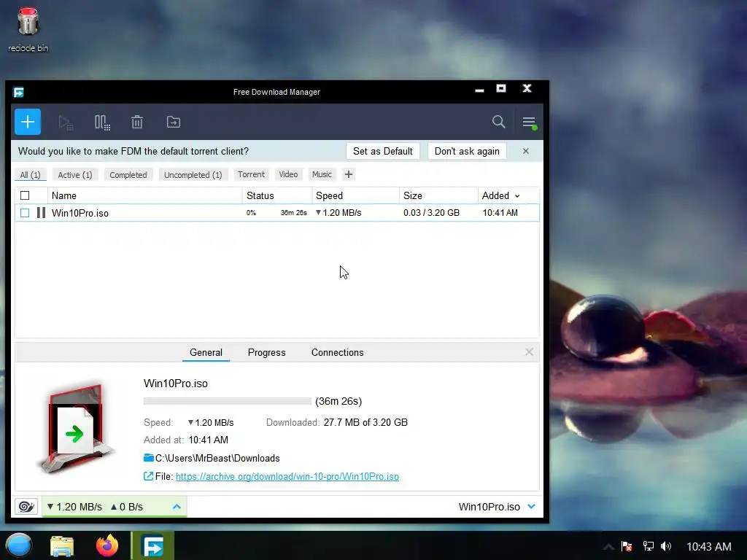This screenshot has height=560, width=747.
Task: Open the recycle bin desktop icon
Action: (28, 29)
